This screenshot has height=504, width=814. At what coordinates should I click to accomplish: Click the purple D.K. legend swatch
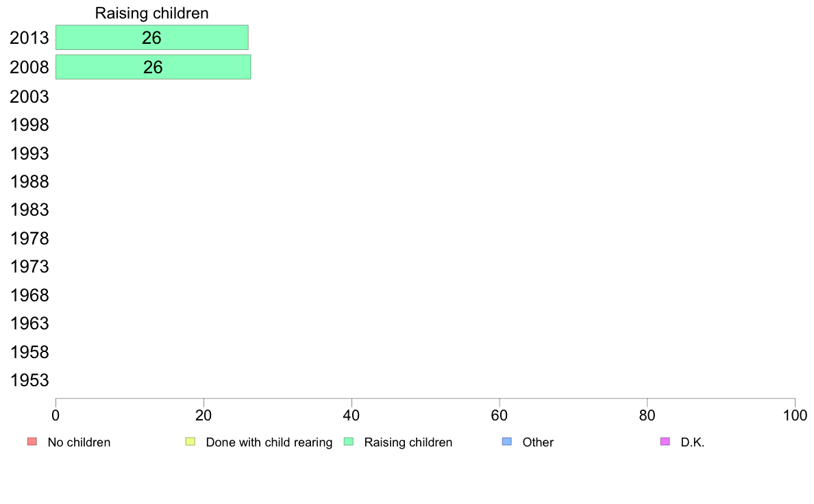click(x=665, y=442)
